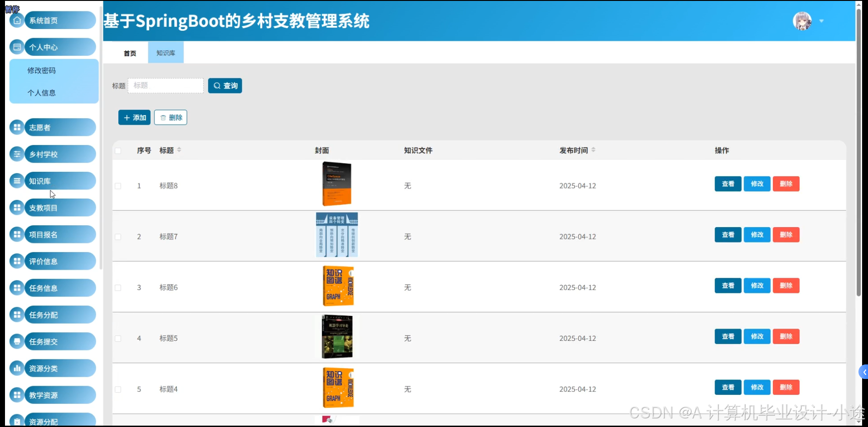Click the list icon beside 知识库
The image size is (868, 427).
[17, 181]
